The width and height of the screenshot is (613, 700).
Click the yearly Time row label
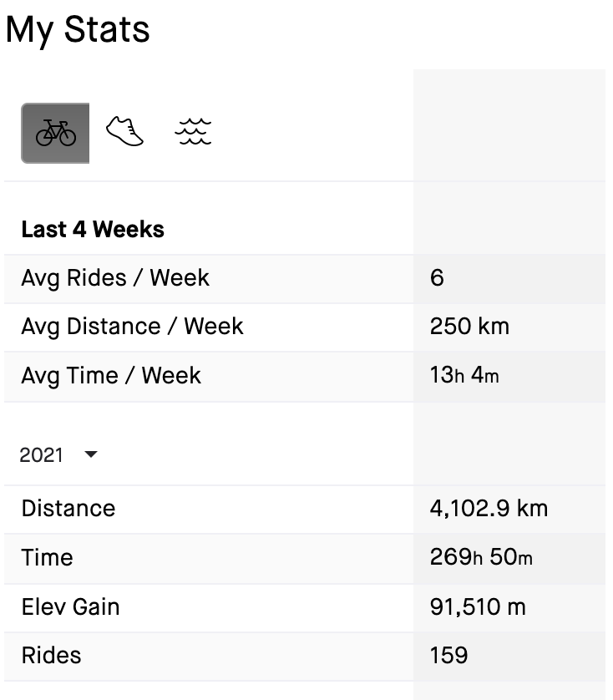tap(47, 557)
